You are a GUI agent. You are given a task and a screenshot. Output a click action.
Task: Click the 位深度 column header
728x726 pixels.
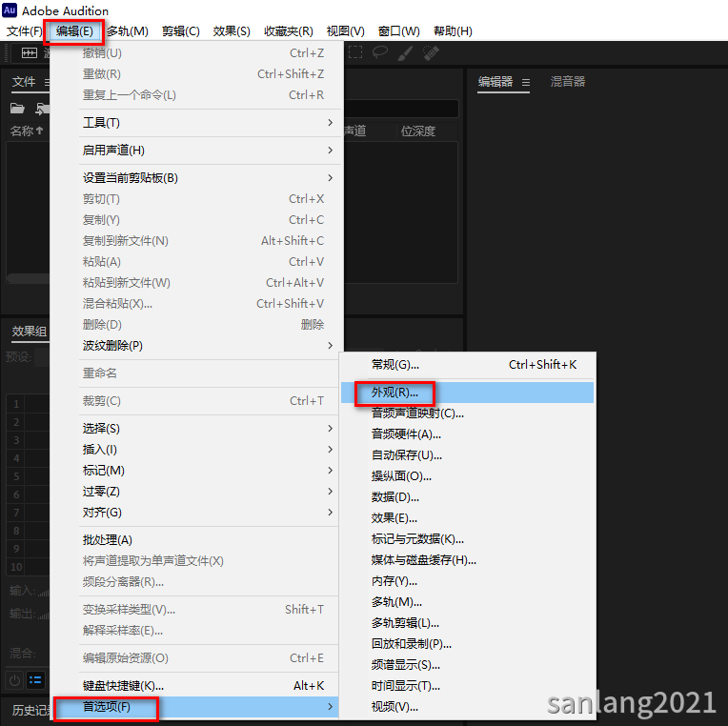point(418,131)
